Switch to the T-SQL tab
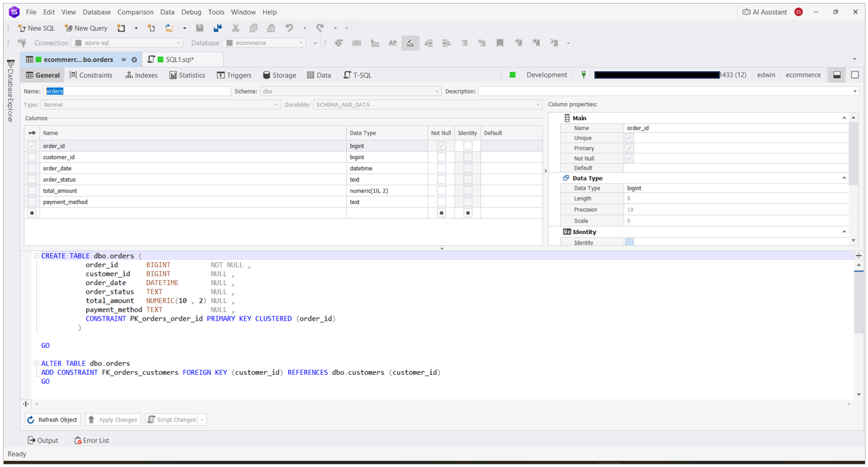 click(357, 75)
